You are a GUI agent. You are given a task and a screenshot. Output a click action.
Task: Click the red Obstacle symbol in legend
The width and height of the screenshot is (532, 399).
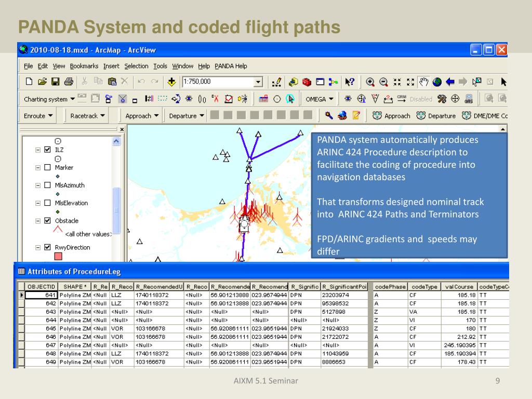pos(58,230)
